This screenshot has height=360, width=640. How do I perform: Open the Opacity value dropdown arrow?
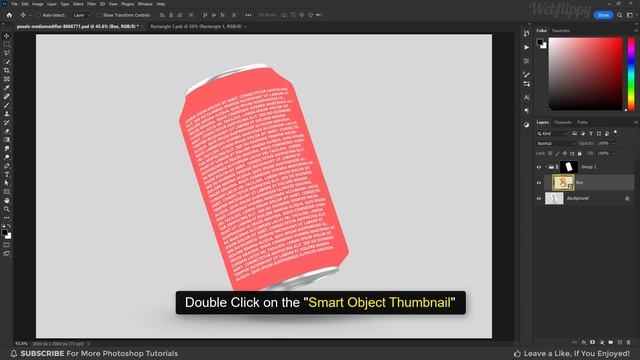click(614, 143)
